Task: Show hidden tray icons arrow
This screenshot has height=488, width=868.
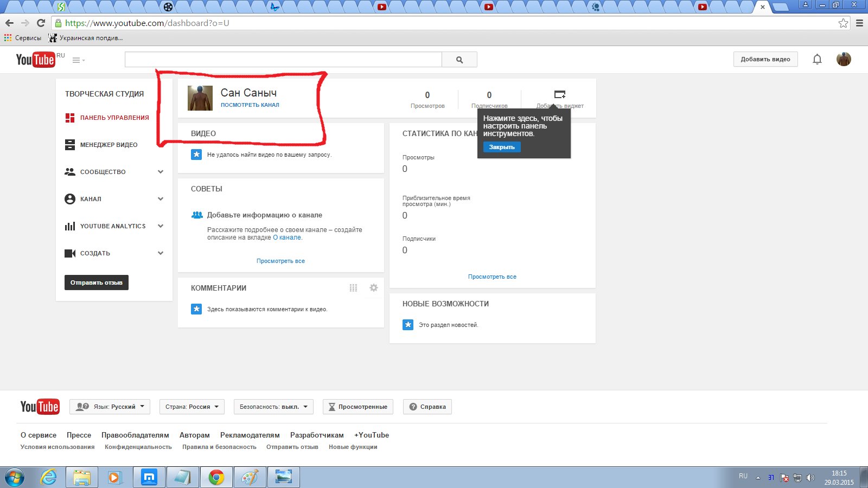Action: click(x=758, y=478)
